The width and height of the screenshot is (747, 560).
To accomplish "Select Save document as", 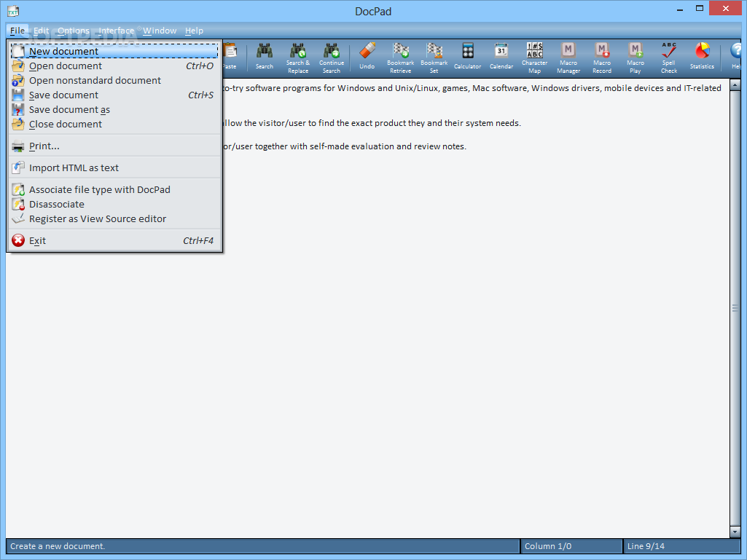I will (114, 109).
